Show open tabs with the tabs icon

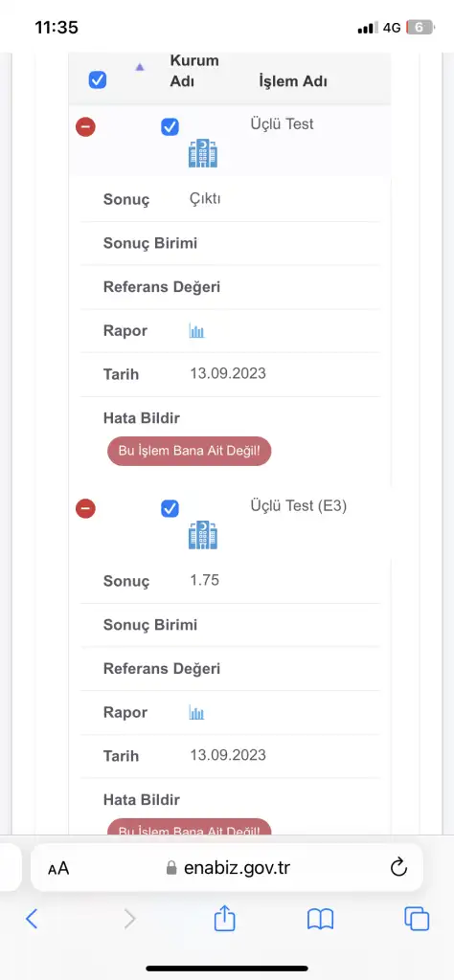pyautogui.click(x=417, y=919)
